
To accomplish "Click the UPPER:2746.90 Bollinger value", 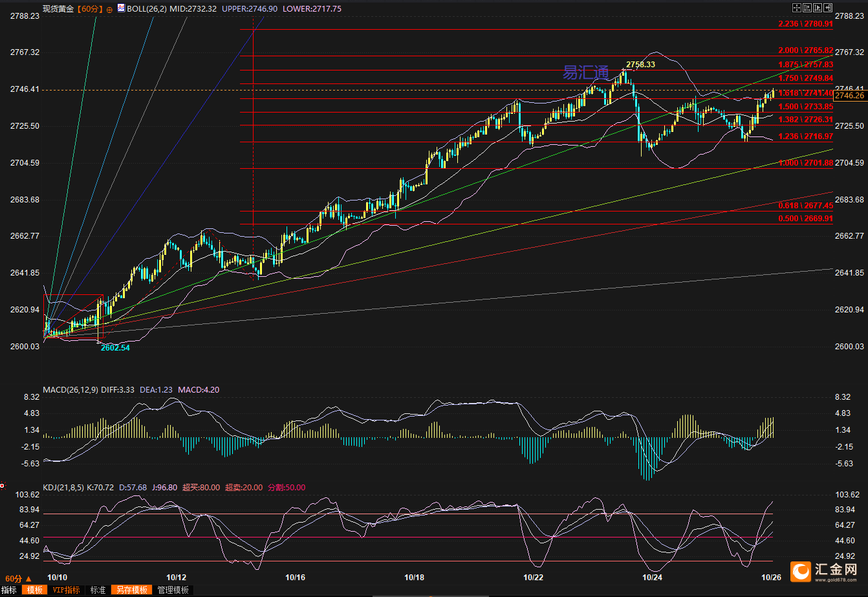I will [x=250, y=9].
